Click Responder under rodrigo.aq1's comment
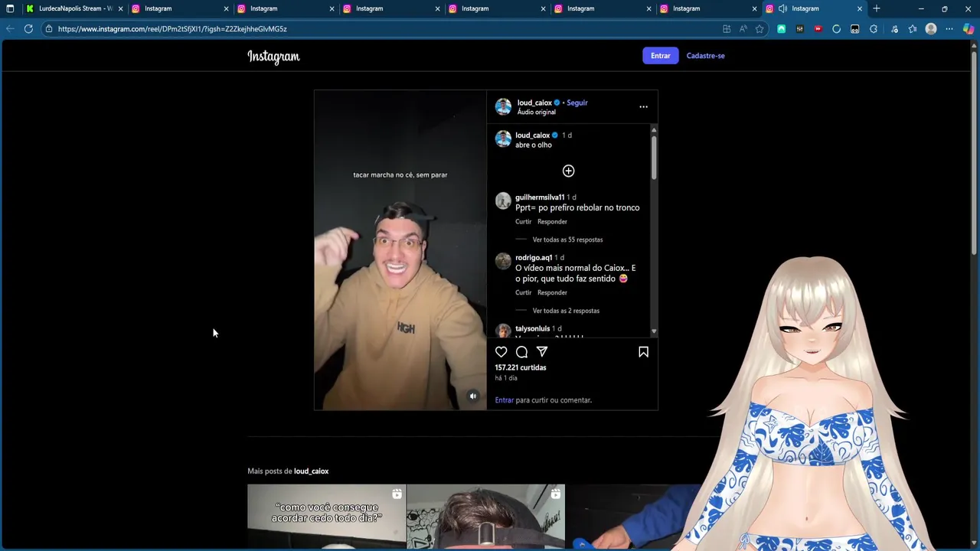 tap(552, 293)
